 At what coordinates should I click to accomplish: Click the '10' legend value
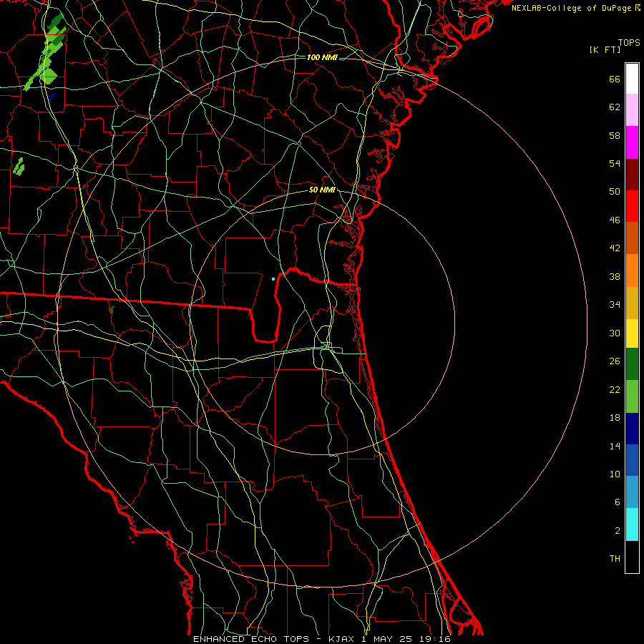[x=615, y=474]
